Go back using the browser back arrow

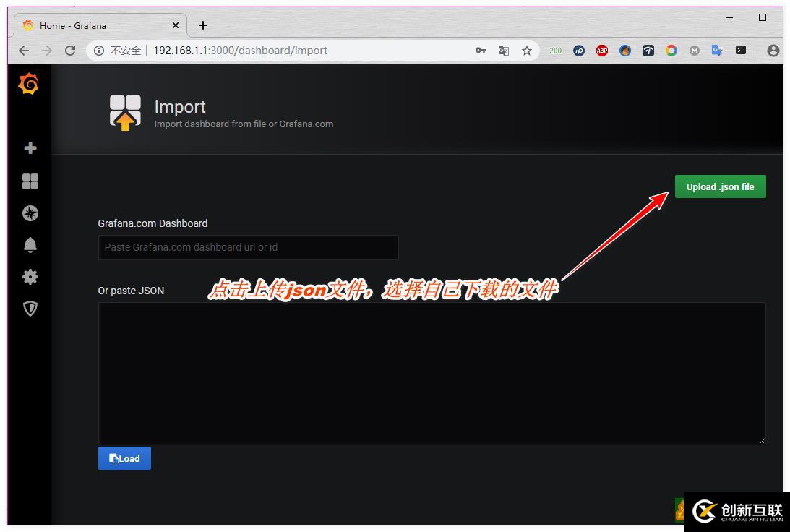pyautogui.click(x=24, y=51)
